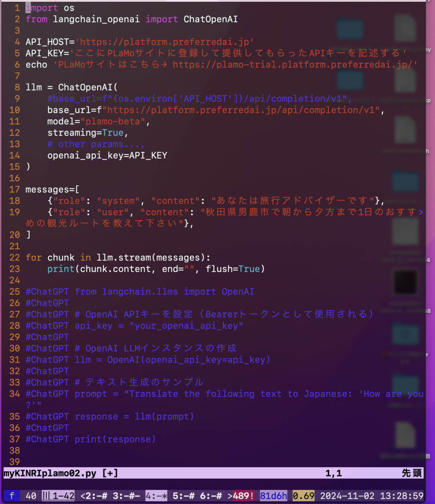Click load average '0.69' in bottom bar

pyautogui.click(x=303, y=496)
